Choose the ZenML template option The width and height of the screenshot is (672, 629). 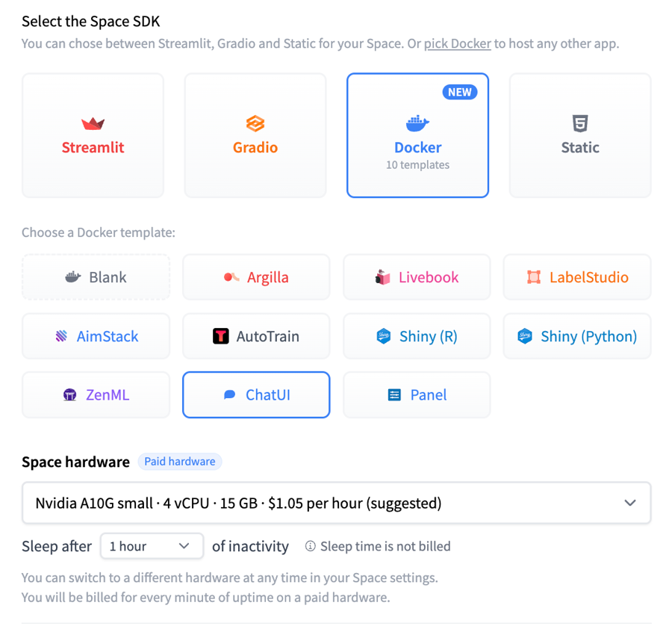(x=96, y=395)
